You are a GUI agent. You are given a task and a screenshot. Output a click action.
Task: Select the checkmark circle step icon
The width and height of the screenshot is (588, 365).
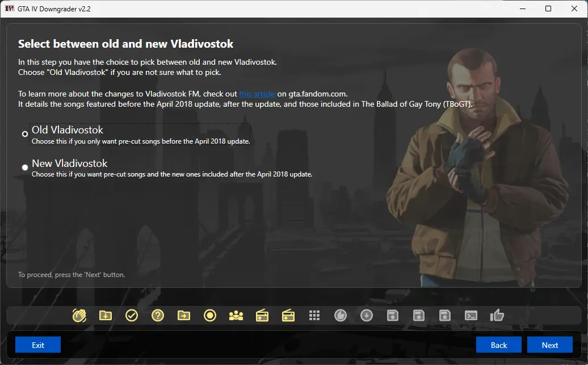[132, 316]
